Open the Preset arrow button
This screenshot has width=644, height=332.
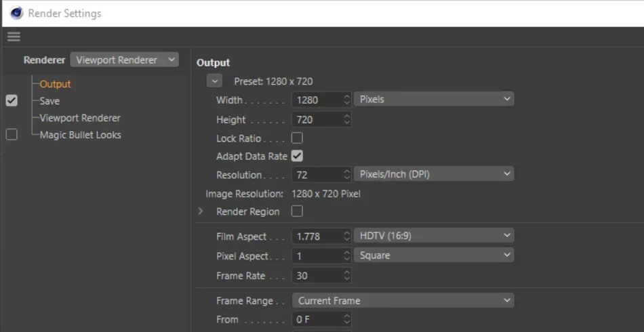(214, 81)
